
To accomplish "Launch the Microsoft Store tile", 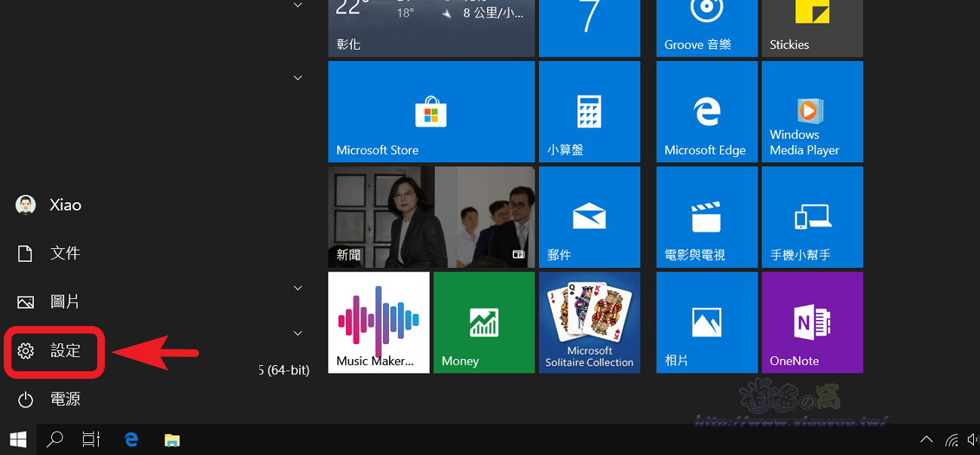I will 431,112.
